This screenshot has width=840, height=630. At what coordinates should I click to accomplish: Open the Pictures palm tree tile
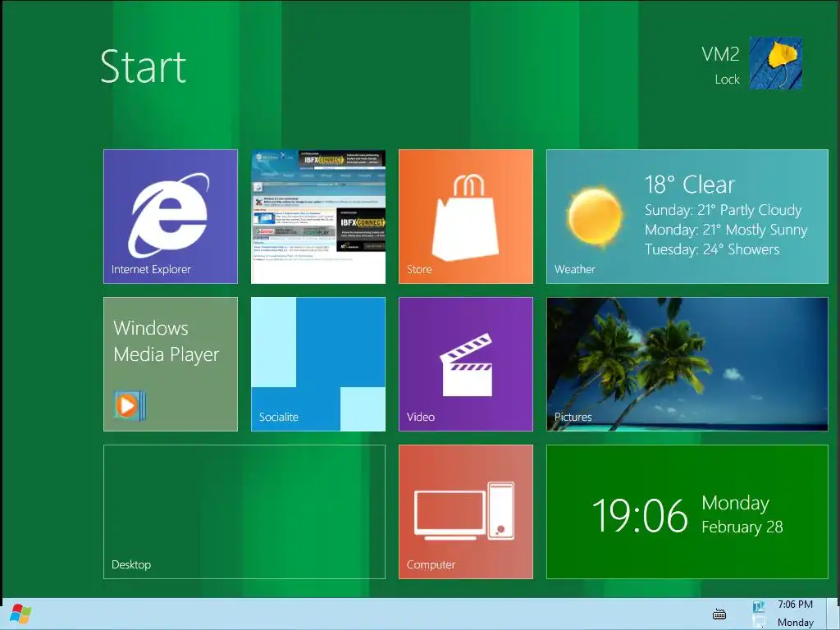coord(687,364)
